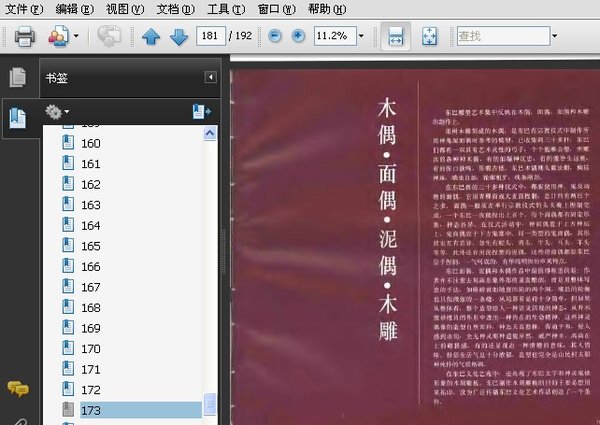The height and width of the screenshot is (425, 600).
Task: Select bookmark 167
Action: (x=91, y=287)
